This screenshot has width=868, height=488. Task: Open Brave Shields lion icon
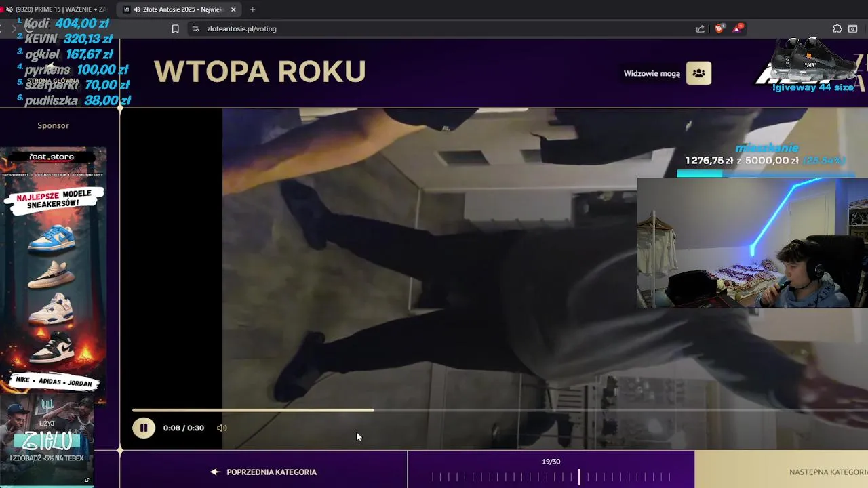pos(719,28)
